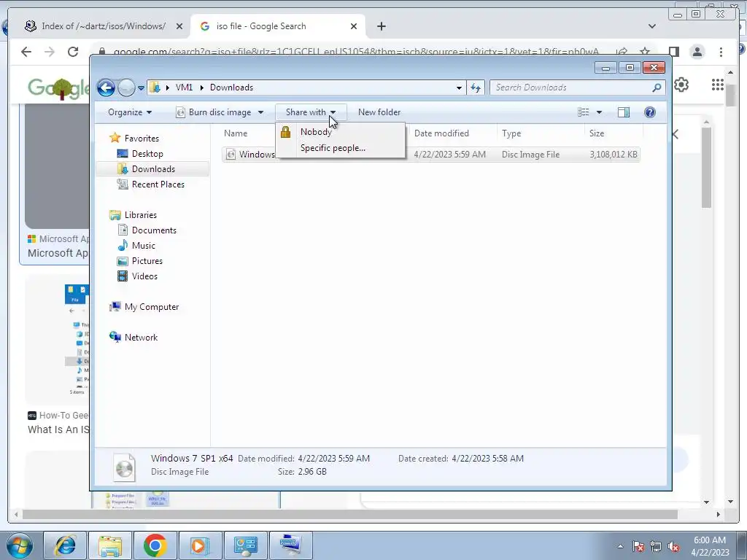Image resolution: width=747 pixels, height=560 pixels.
Task: Open Chrome tab search chevron
Action: (652, 26)
